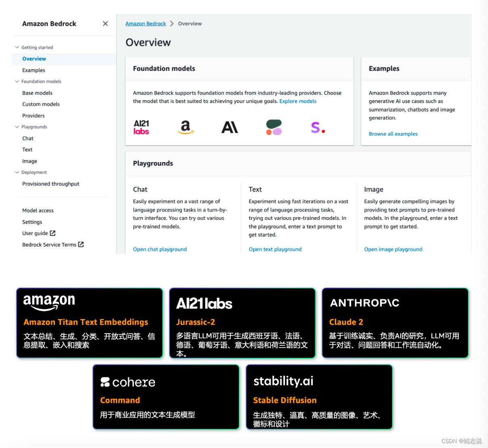
Task: Open Settings in the sidebar
Action: tap(32, 222)
